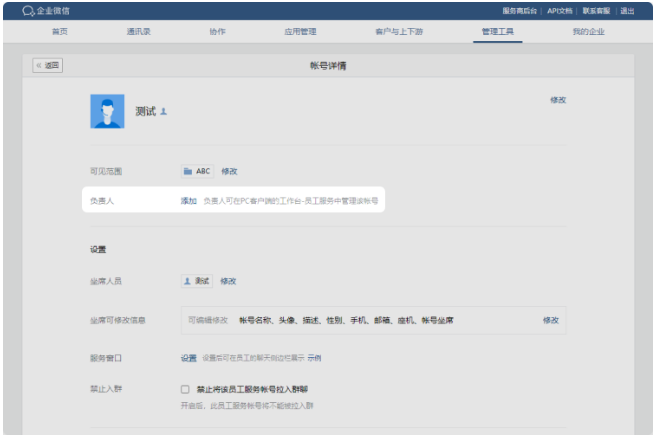Screen dimensions: 654x441
Task: Open the API文档 link in header
Action: click(x=559, y=11)
